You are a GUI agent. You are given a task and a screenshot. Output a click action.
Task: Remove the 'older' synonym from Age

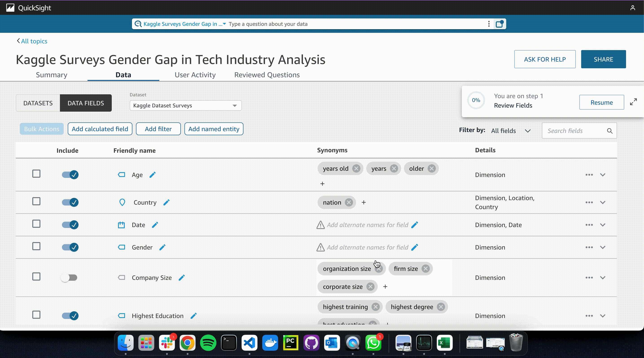click(432, 169)
